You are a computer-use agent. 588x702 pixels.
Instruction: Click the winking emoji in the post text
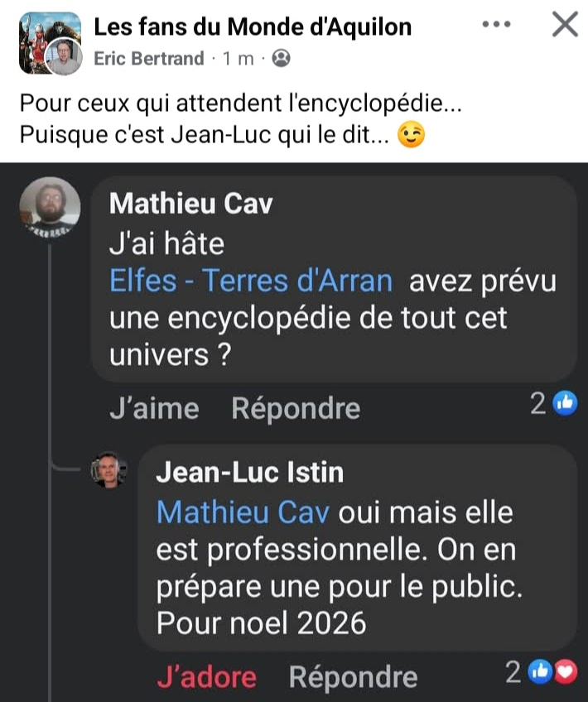coord(412,134)
